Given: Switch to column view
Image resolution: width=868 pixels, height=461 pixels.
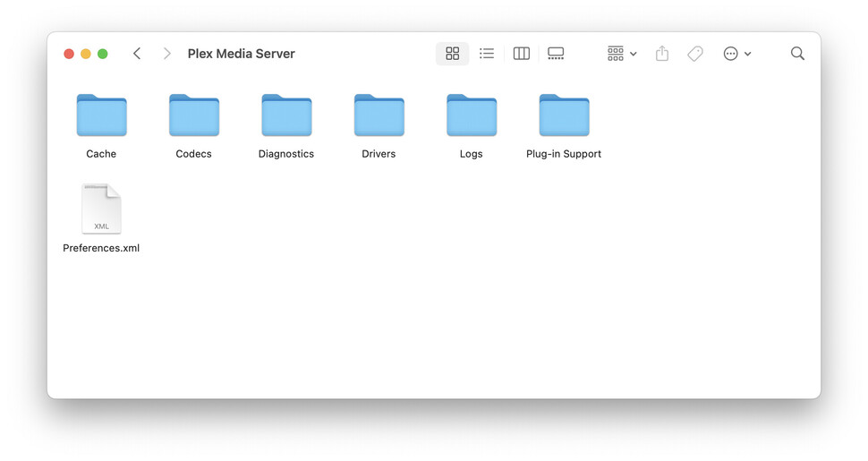Looking at the screenshot, I should pyautogui.click(x=522, y=53).
